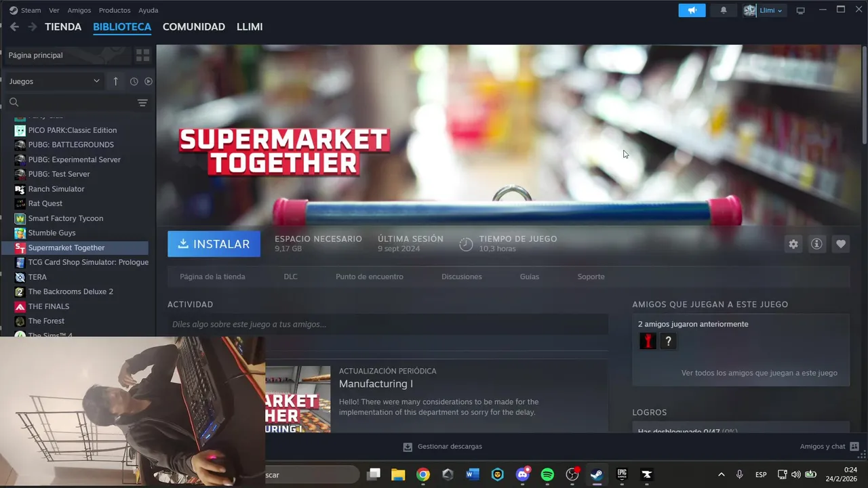This screenshot has height=488, width=868.
Task: Click the library search magnifier
Action: [x=14, y=102]
